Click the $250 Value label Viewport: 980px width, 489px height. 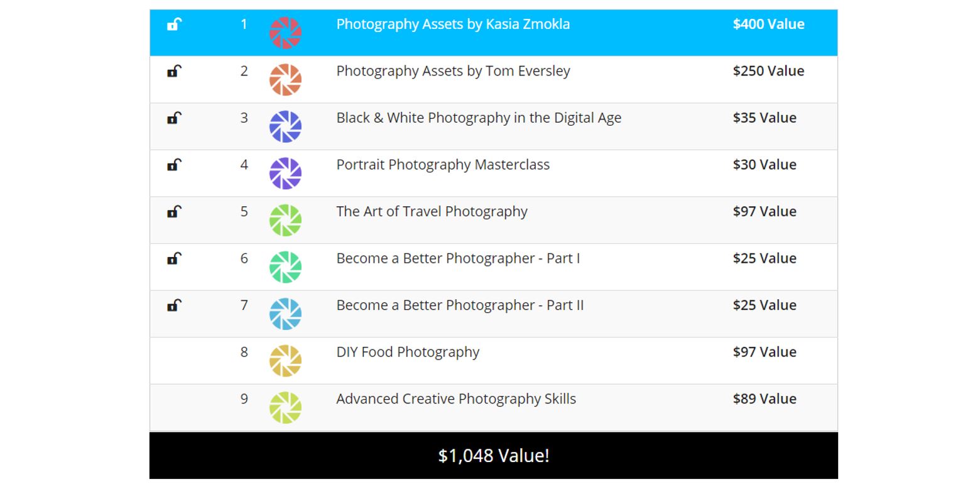coord(768,71)
